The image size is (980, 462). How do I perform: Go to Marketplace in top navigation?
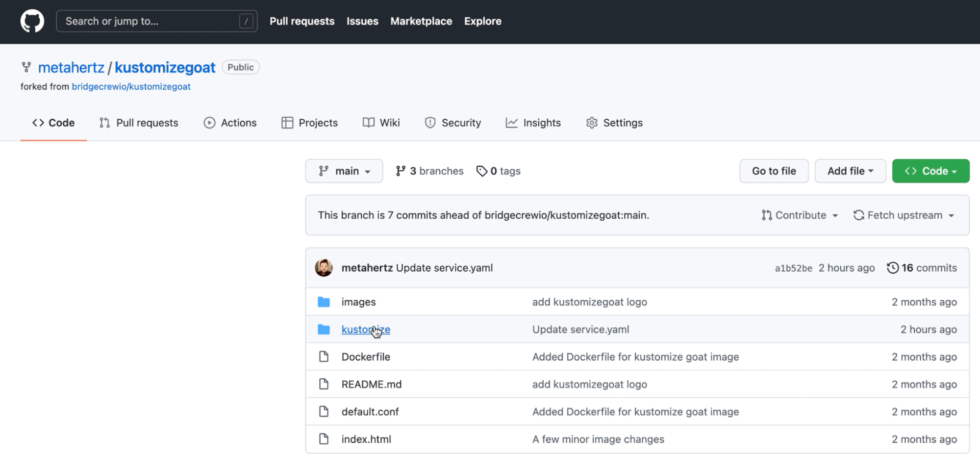[x=421, y=21]
